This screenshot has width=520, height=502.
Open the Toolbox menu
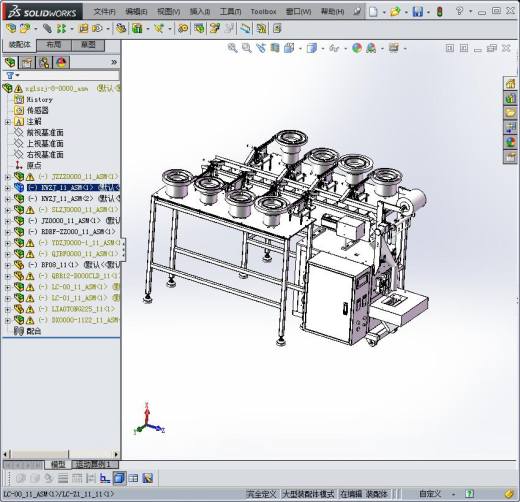(x=263, y=12)
